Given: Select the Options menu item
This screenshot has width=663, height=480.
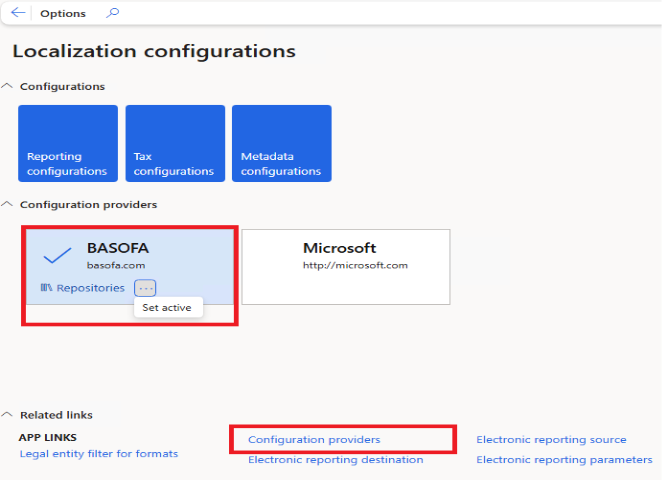Looking at the screenshot, I should (62, 14).
